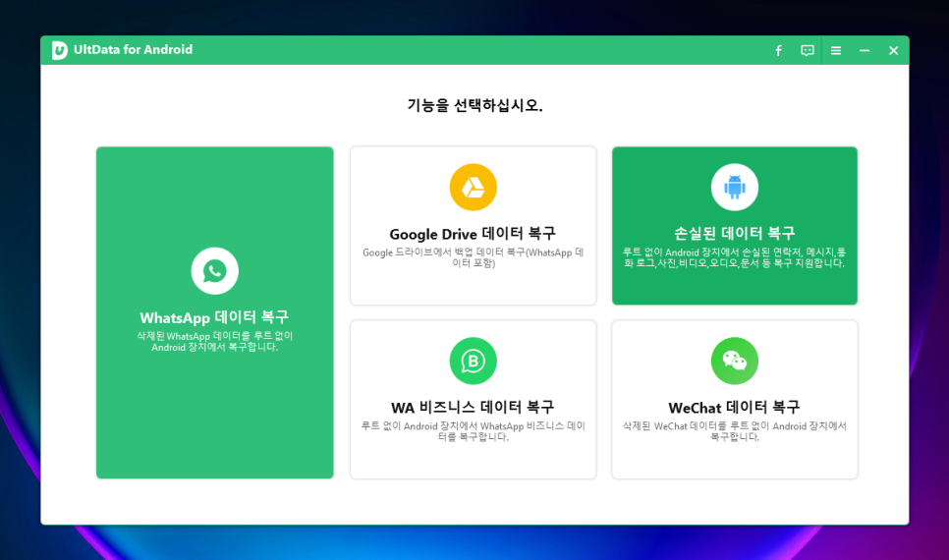Click the WhatsApp Business B icon
This screenshot has width=949, height=560.
tap(474, 361)
